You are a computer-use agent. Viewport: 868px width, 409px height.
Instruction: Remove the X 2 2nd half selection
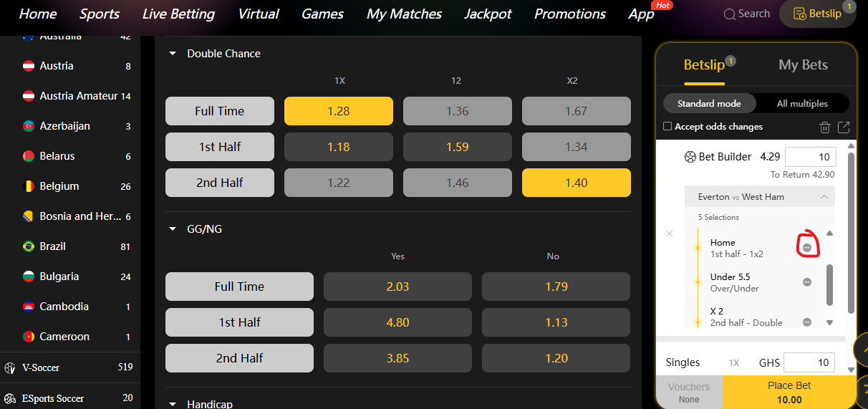pos(807,322)
